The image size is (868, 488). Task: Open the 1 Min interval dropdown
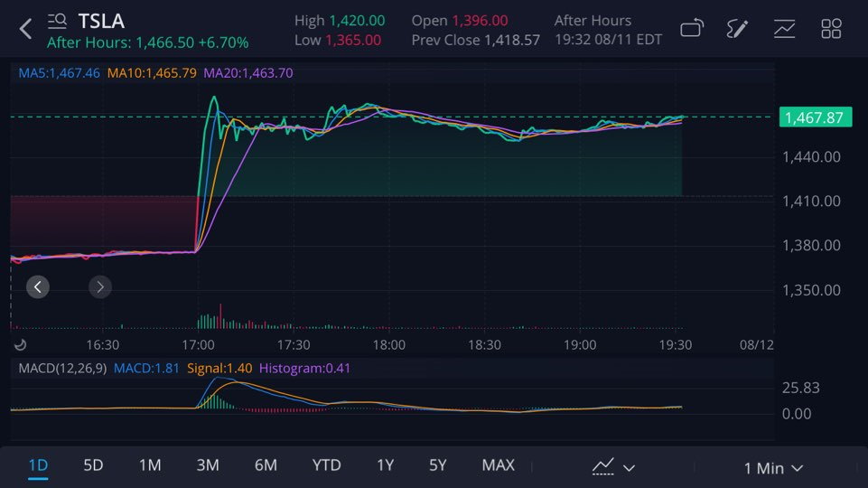point(773,468)
